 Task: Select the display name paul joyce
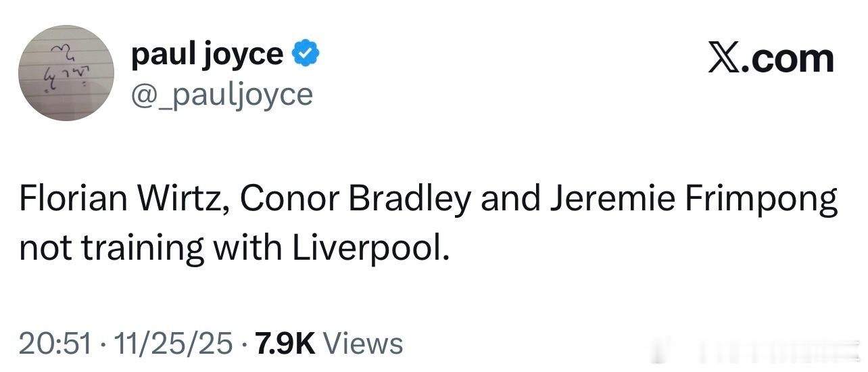pyautogui.click(x=207, y=54)
